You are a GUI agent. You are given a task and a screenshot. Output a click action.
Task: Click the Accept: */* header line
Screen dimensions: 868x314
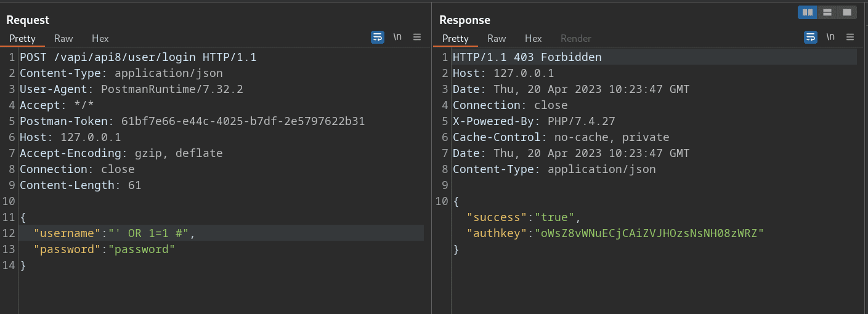[x=57, y=105]
